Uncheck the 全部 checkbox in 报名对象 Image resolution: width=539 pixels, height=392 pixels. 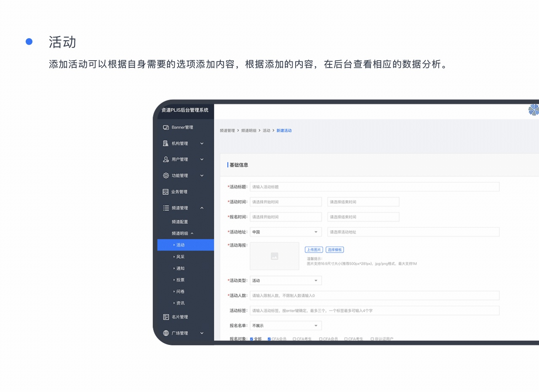coord(252,339)
